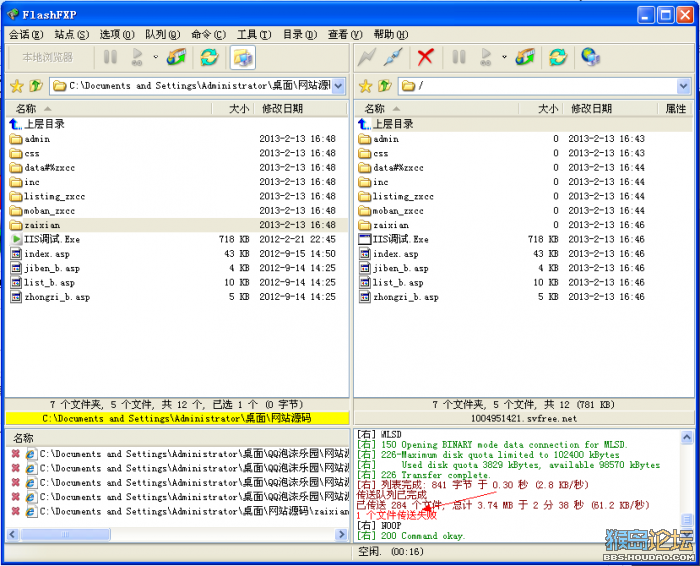Click the yellow local path status bar
Screen dimensions: 700x566
pyautogui.click(x=177, y=418)
